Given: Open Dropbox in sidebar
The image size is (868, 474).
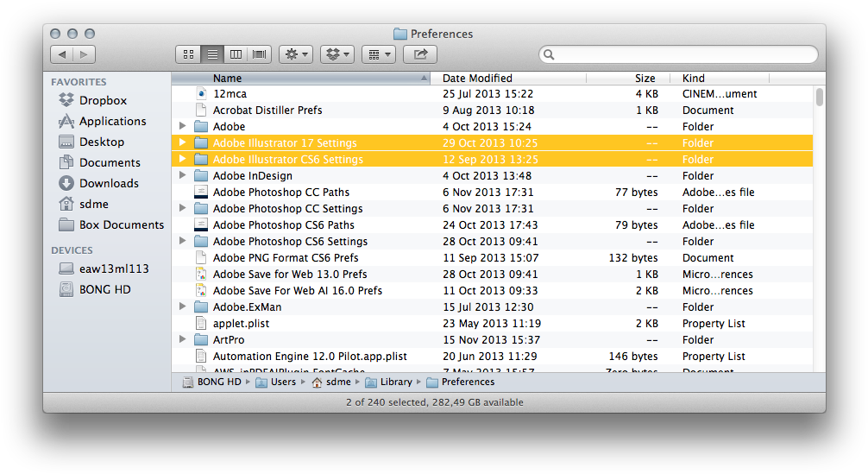Looking at the screenshot, I should (93, 100).
